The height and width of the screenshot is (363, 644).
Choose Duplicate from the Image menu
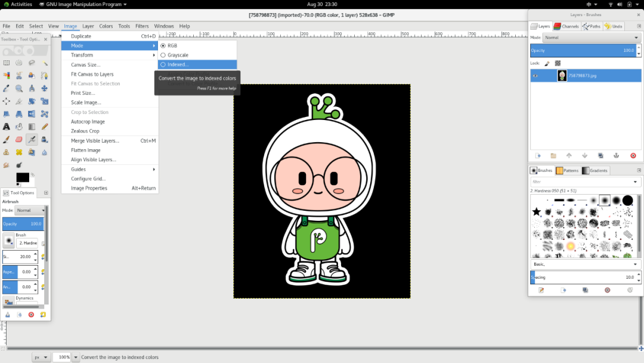click(110, 36)
